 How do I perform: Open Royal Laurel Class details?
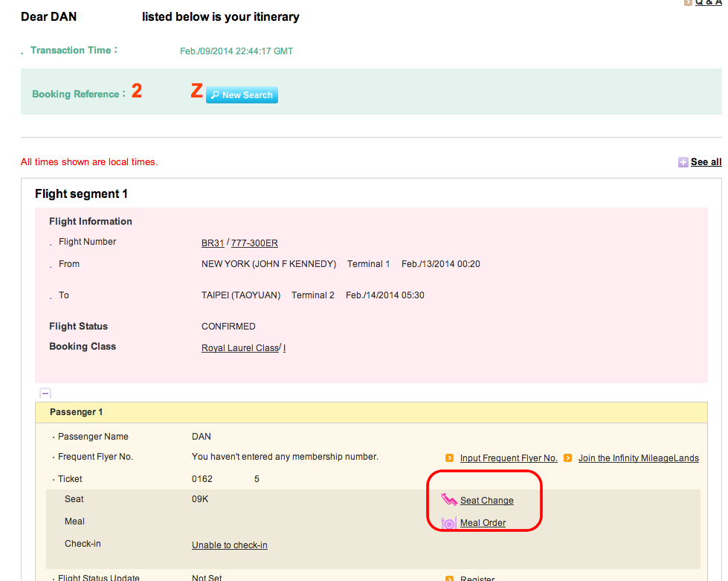[x=240, y=348]
